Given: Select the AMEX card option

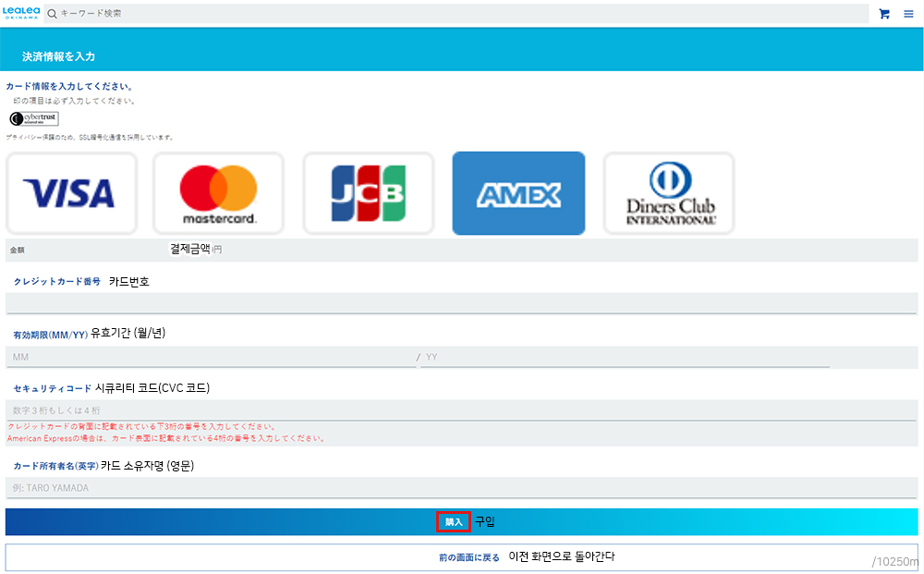Looking at the screenshot, I should click(518, 193).
